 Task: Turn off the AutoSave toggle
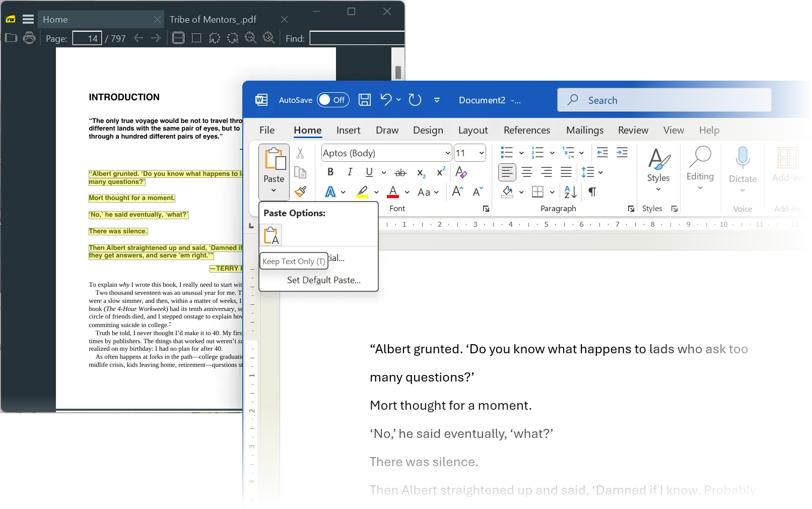(332, 99)
